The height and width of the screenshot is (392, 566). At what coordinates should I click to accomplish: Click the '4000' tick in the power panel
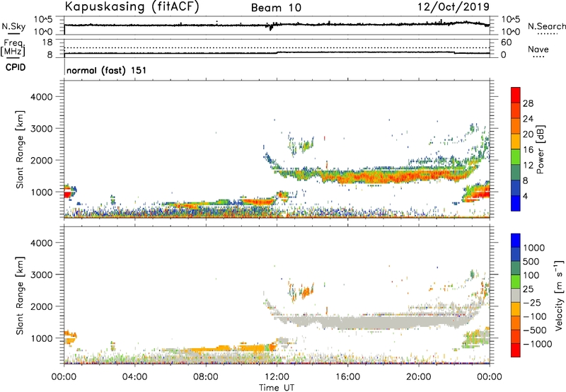click(x=42, y=97)
